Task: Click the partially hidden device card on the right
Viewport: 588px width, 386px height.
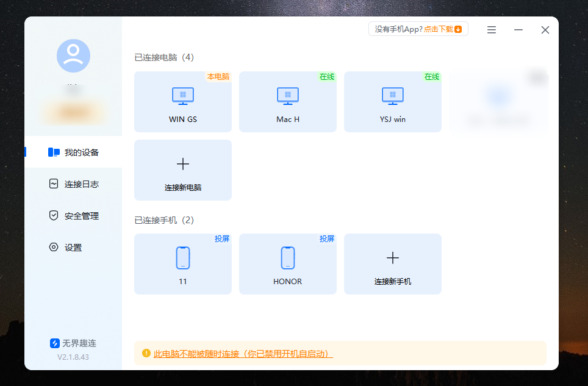Action: (x=498, y=101)
